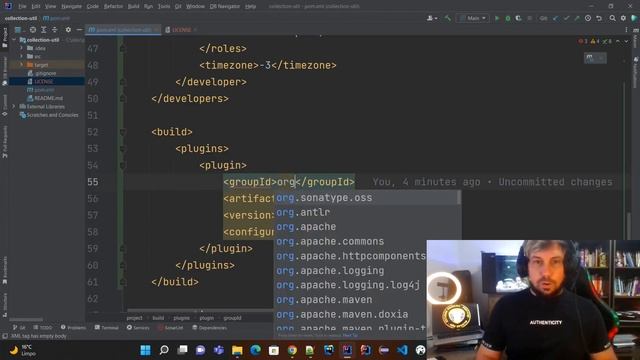The width and height of the screenshot is (640, 360).
Task: Fold the build tag at line 52
Action: (122, 132)
